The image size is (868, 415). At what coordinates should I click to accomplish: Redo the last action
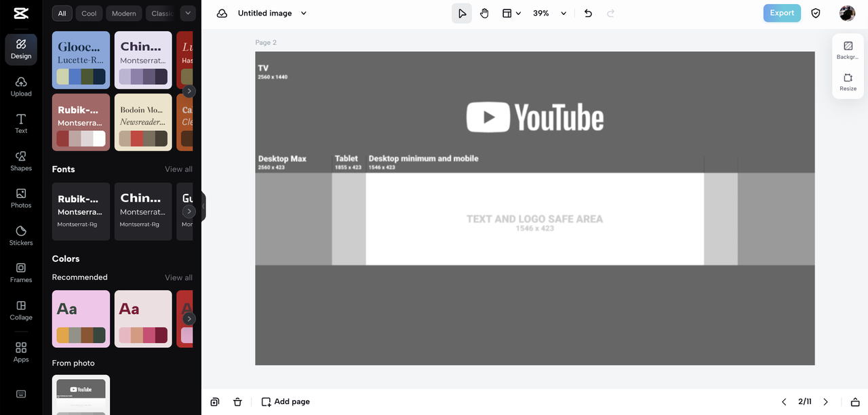[610, 13]
